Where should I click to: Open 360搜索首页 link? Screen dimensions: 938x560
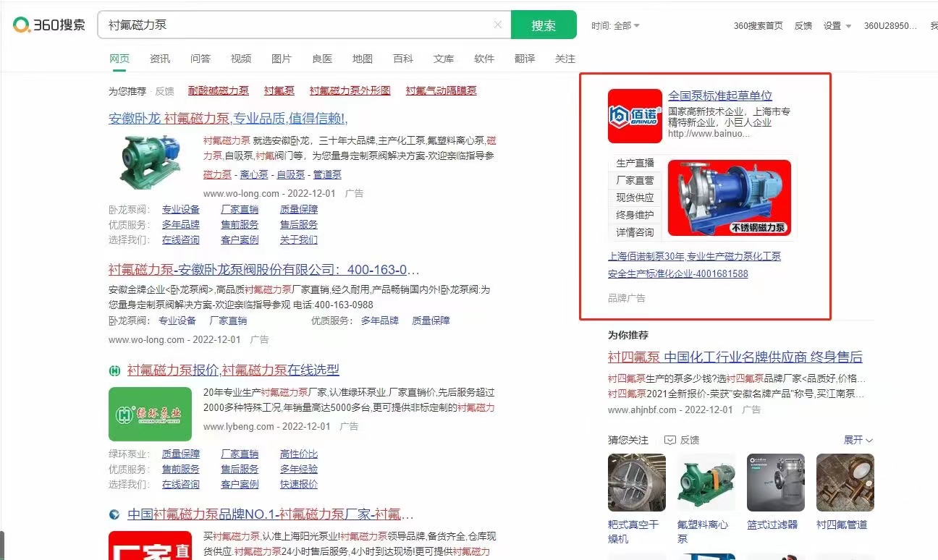coord(758,25)
